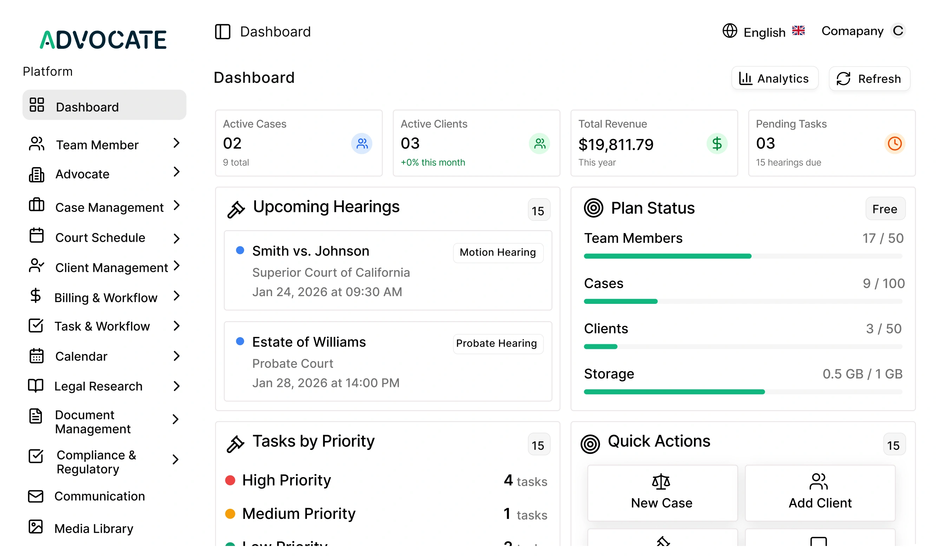937x560 pixels.
Task: Toggle the sidebar panel icon
Action: tap(222, 32)
